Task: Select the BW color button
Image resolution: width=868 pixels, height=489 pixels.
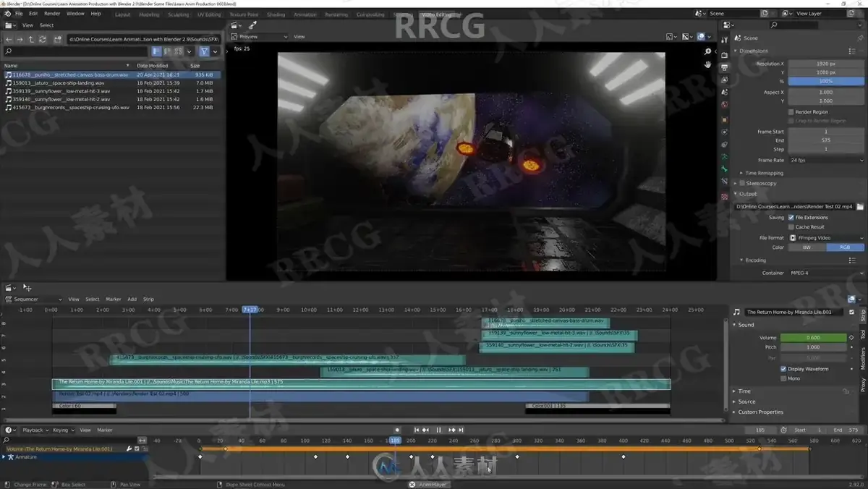Action: [807, 247]
